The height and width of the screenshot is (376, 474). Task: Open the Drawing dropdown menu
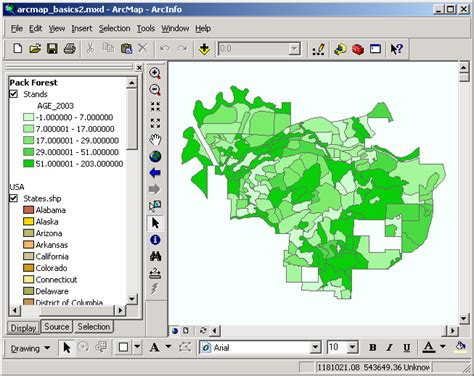coord(30,348)
